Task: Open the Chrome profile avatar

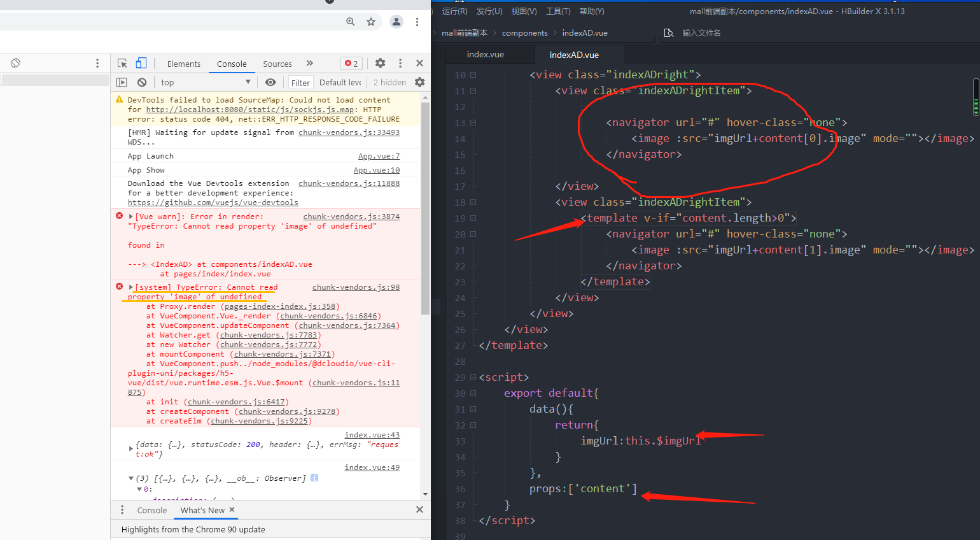Action: click(x=396, y=22)
